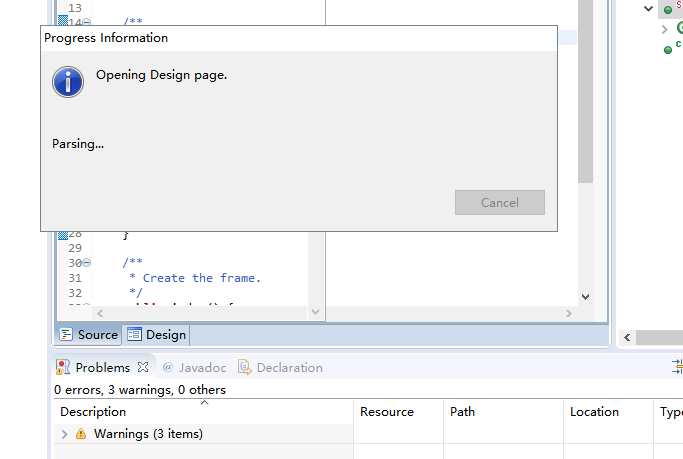Collapse the comment fold at line 14
Image resolution: width=683 pixels, height=459 pixels.
(x=87, y=22)
